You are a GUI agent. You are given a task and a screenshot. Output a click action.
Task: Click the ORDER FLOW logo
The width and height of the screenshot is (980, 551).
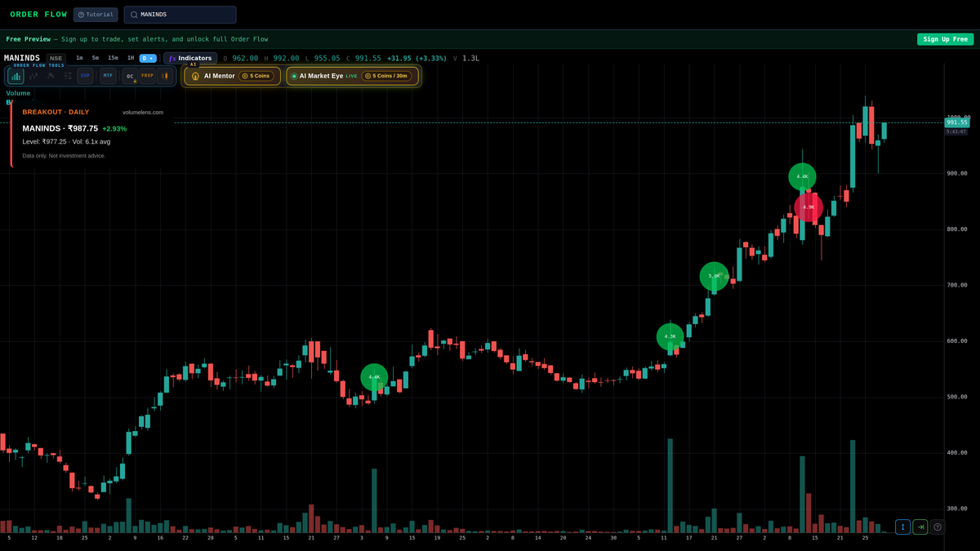[38, 15]
